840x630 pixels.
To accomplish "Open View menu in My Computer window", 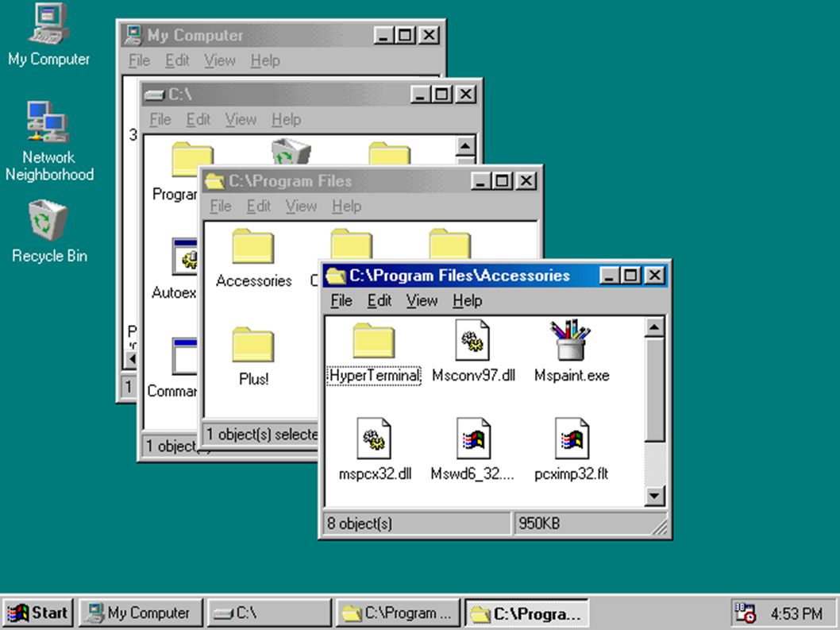I will (x=220, y=60).
